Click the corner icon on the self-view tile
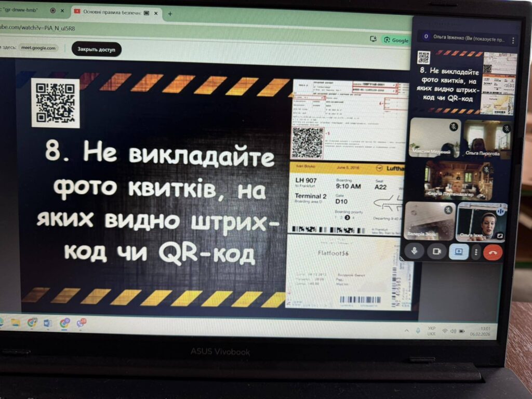Screen dimensions: 532x399 (x=500, y=235)
